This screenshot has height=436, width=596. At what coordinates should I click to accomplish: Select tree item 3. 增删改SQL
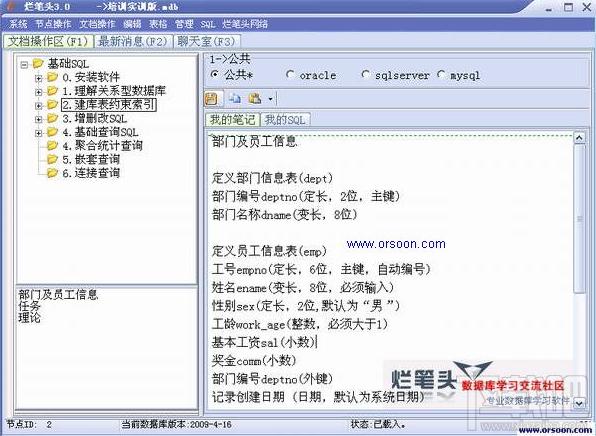click(x=94, y=118)
